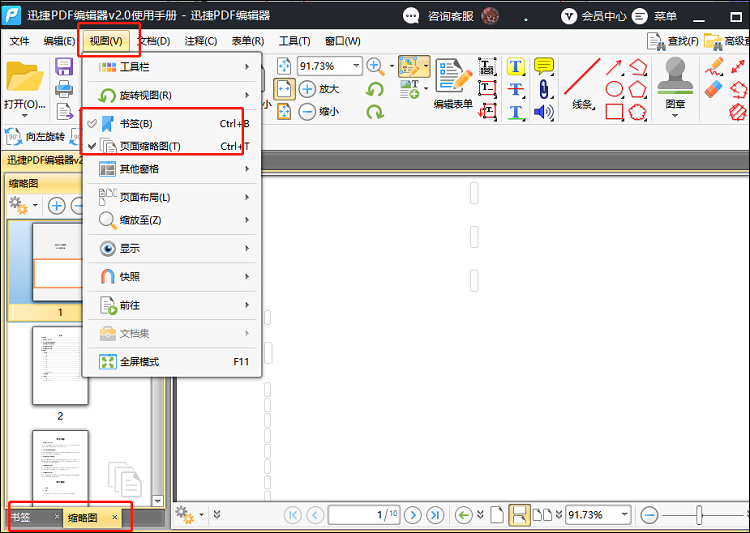Click the 查找(F) find button
This screenshot has width=750, height=533.
tap(673, 42)
